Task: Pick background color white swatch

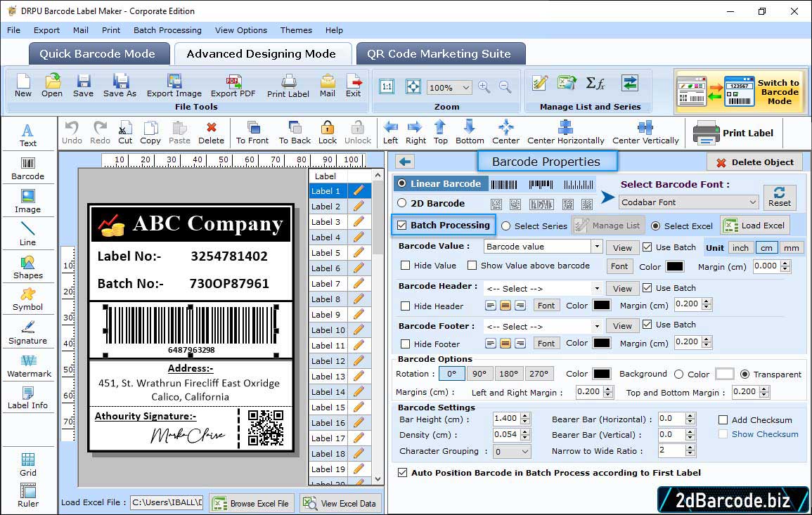Action: 725,374
